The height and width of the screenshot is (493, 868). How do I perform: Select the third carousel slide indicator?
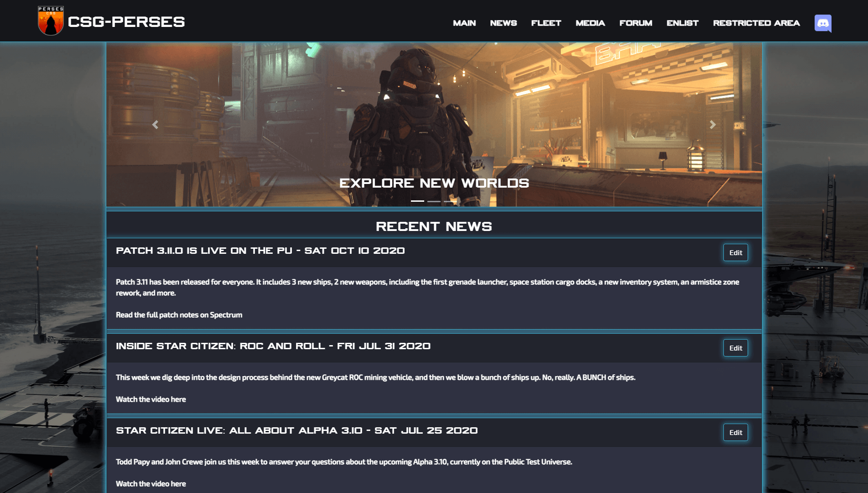point(450,201)
